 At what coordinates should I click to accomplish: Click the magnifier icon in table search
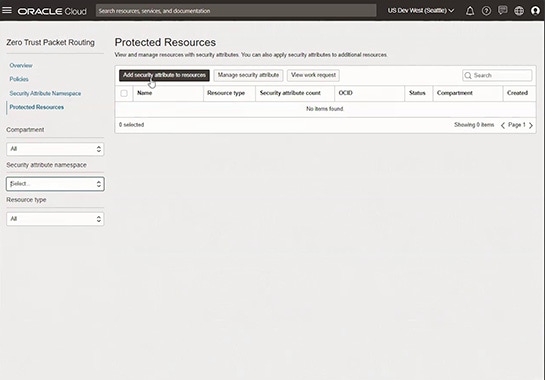(x=468, y=75)
